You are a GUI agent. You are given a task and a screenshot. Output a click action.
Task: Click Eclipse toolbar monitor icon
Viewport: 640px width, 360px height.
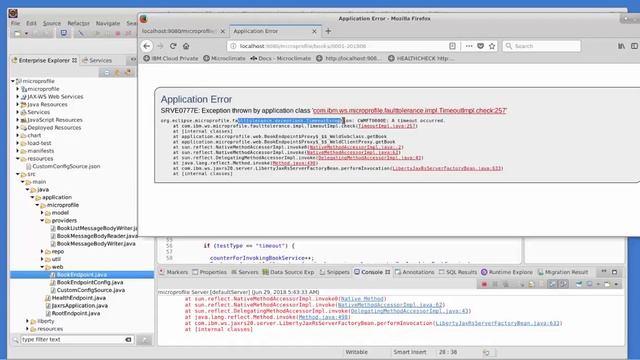64,33
